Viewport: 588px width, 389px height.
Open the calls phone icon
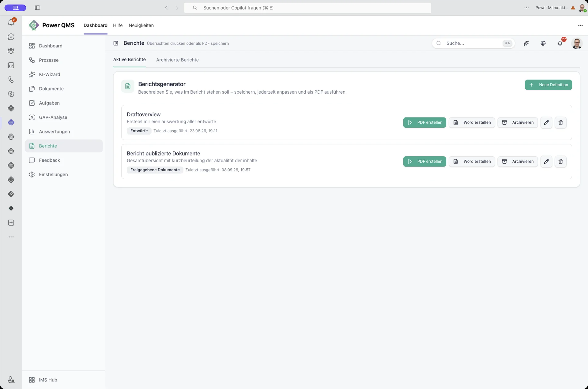coord(11,80)
